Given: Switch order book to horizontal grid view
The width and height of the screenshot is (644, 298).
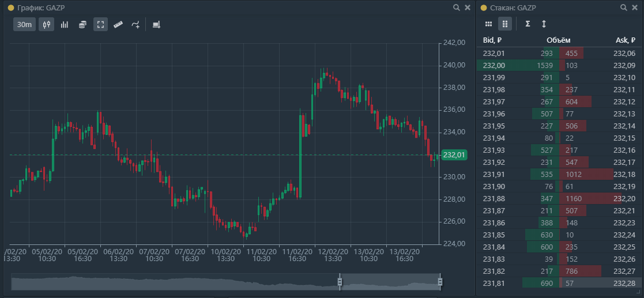Looking at the screenshot, I should tap(488, 24).
